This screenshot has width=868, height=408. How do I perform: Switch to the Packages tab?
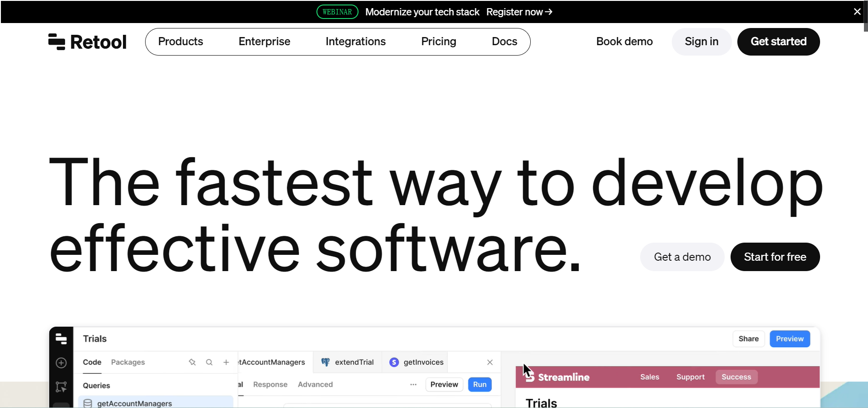click(128, 362)
